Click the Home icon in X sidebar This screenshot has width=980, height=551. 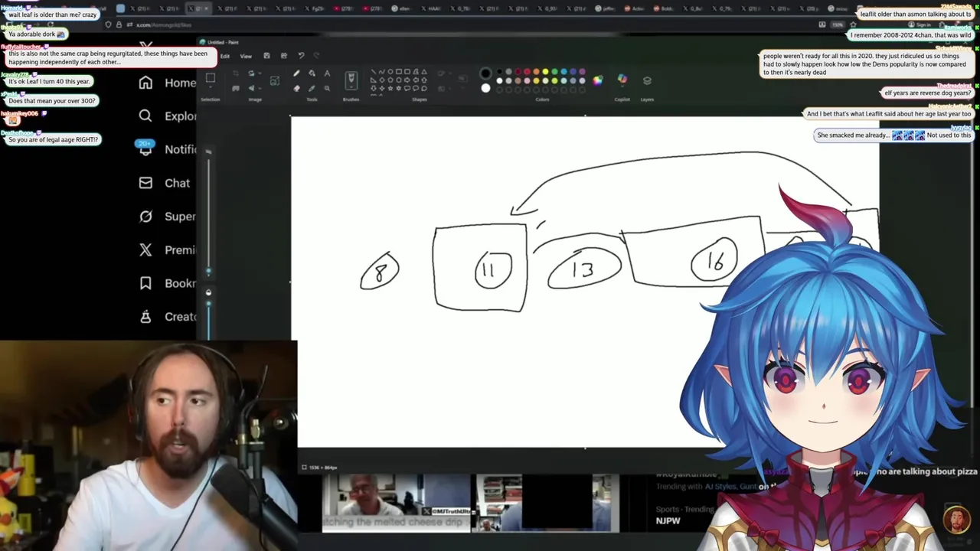[x=145, y=83]
